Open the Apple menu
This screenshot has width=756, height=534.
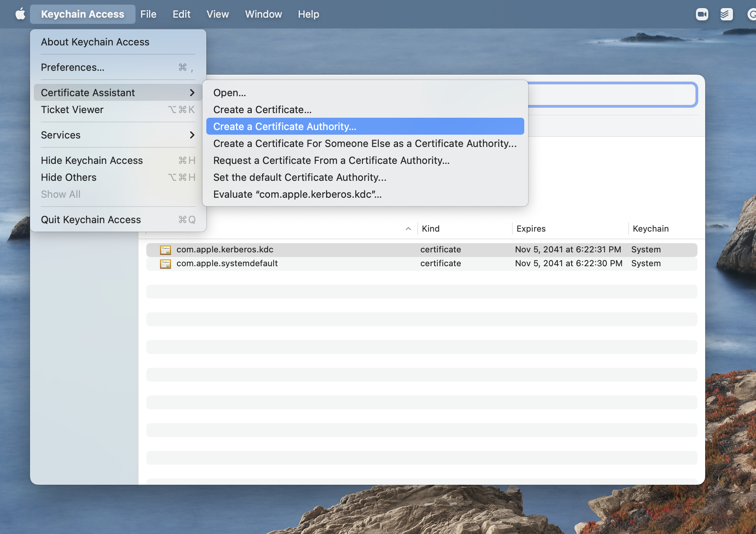click(20, 14)
